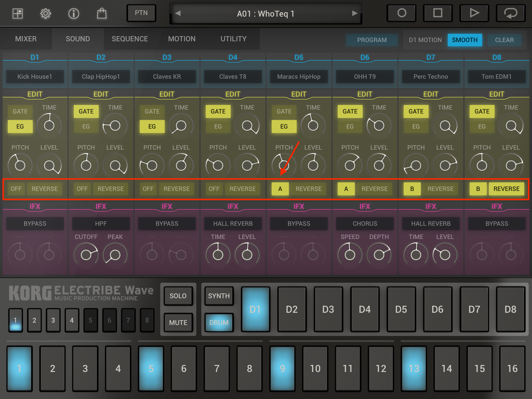Toggle EG mode on D3
Viewport: 532px width, 399px height.
(x=152, y=127)
